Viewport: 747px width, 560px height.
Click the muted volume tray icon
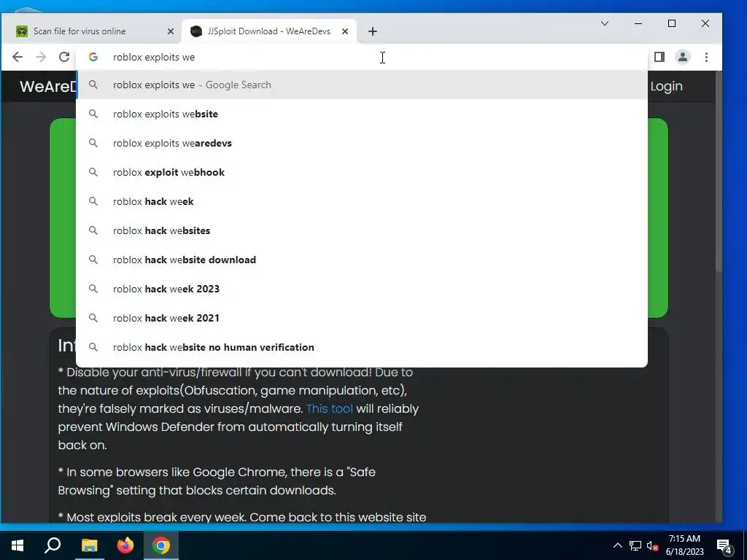tap(652, 545)
